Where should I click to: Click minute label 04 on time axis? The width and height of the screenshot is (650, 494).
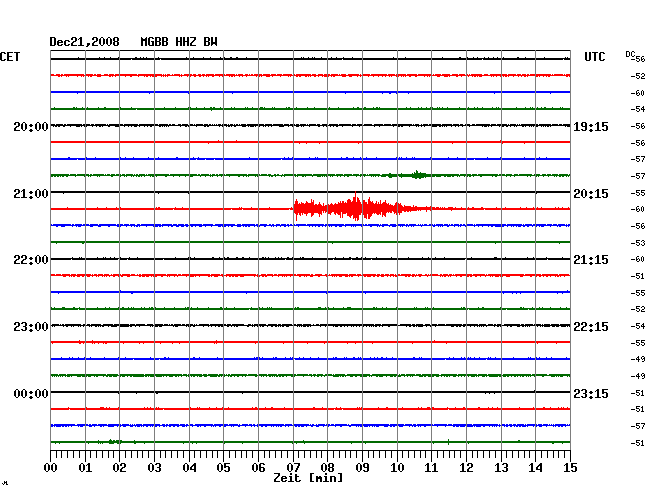189,467
